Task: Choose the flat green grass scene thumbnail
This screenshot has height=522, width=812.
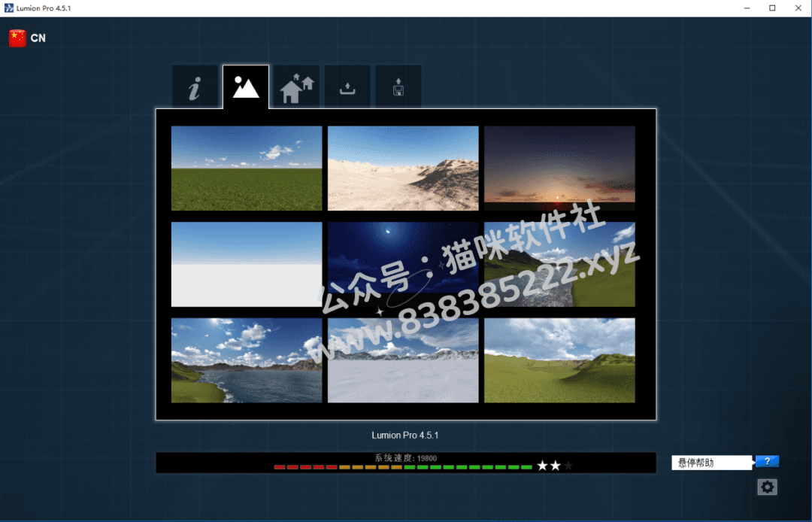Action: (247, 168)
